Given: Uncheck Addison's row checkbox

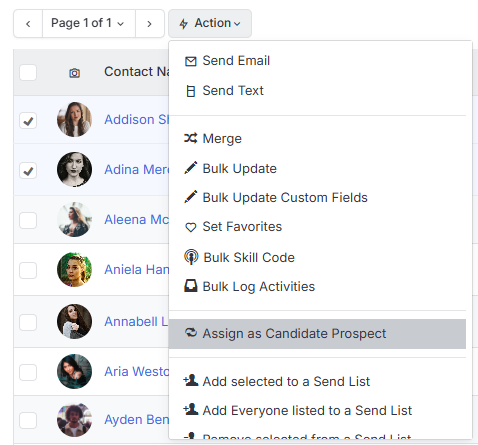Looking at the screenshot, I should tap(28, 121).
